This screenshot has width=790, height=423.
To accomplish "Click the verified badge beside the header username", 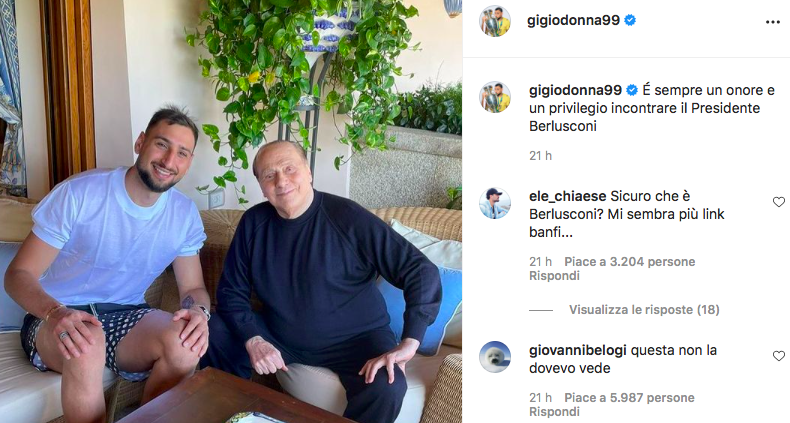I will (630, 20).
